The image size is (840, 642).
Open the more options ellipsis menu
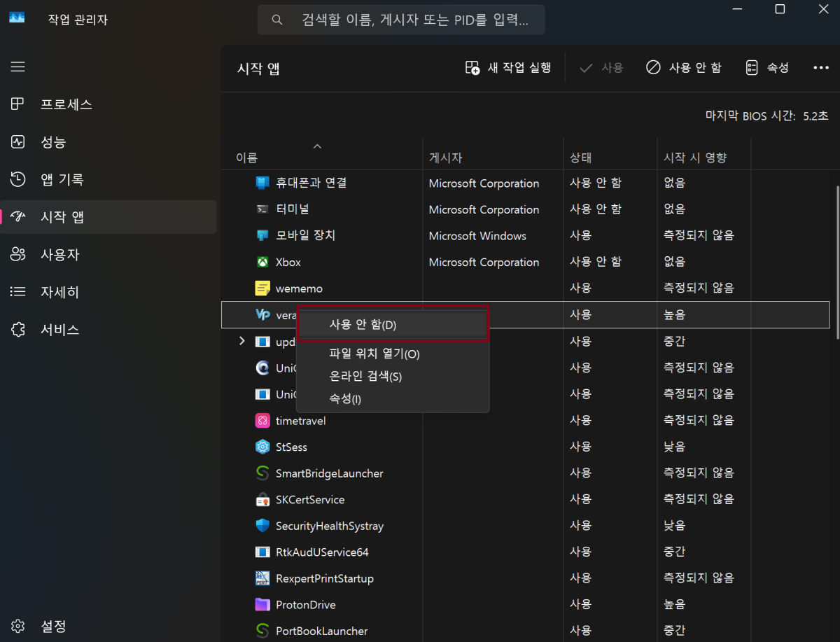[x=821, y=68]
